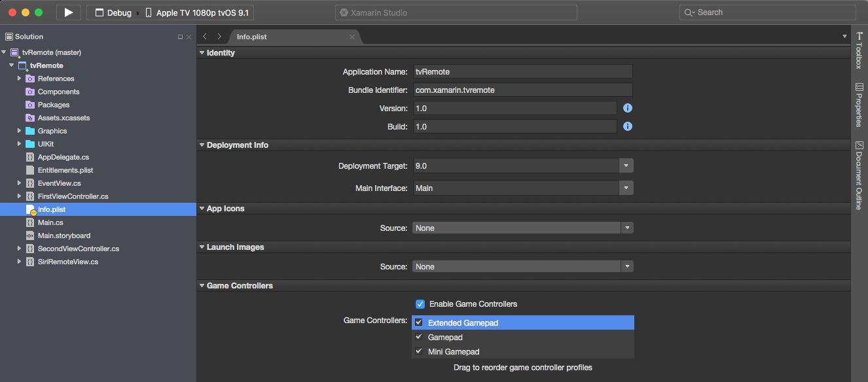Click the auto-hide icon on Solution pad
The image size is (868, 382).
click(x=180, y=37)
